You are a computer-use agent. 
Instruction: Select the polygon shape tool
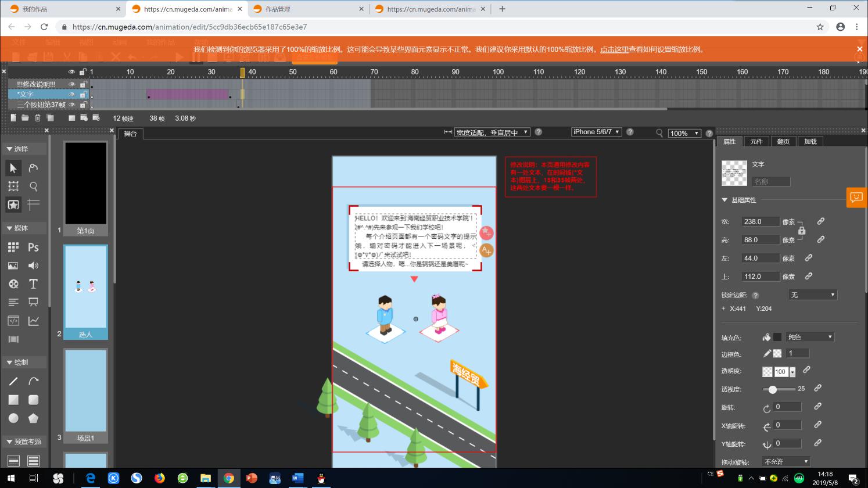pyautogui.click(x=33, y=418)
